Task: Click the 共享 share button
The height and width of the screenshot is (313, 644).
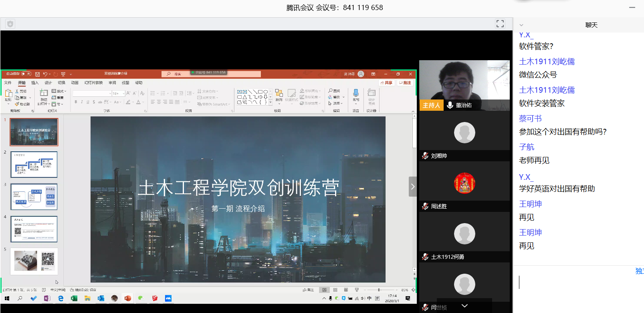Action: tap(387, 83)
